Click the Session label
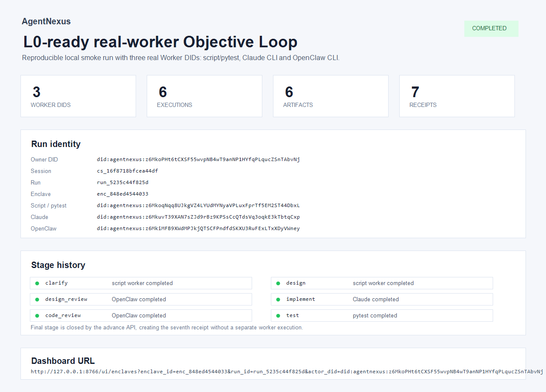This screenshot has width=546, height=392. click(x=41, y=171)
